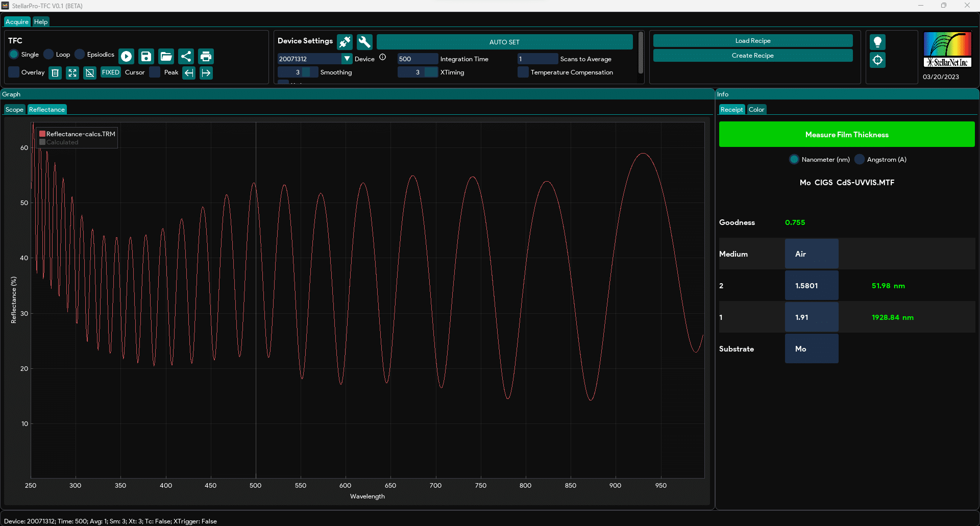Viewport: 980px width, 526px height.
Task: Select the Loop acquisition mode
Action: pyautogui.click(x=48, y=54)
